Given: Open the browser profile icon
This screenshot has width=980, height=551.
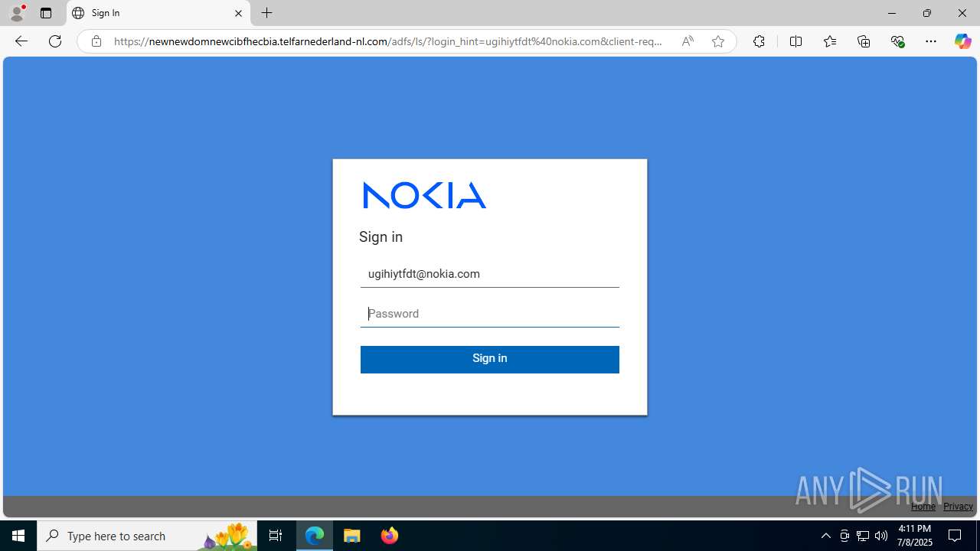Looking at the screenshot, I should pos(17,13).
